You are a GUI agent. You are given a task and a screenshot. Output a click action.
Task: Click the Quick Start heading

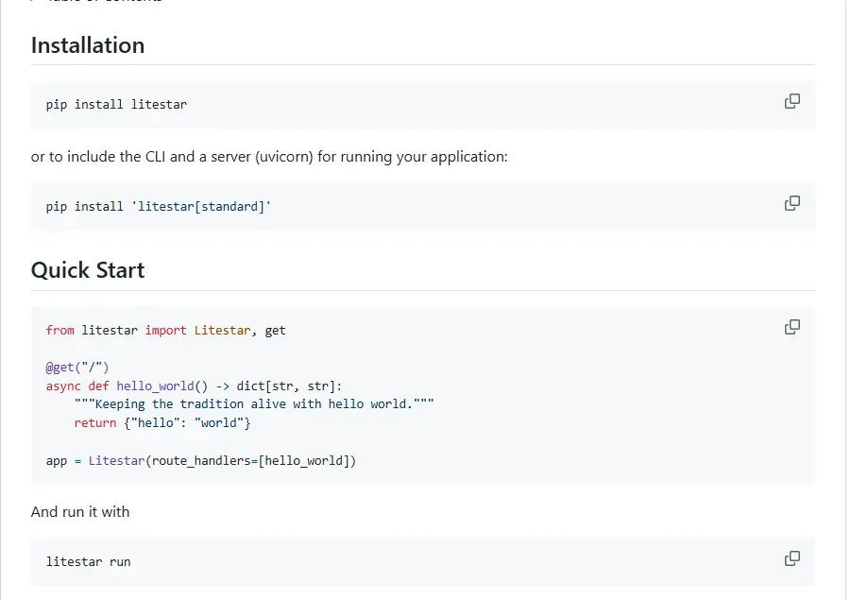point(88,270)
